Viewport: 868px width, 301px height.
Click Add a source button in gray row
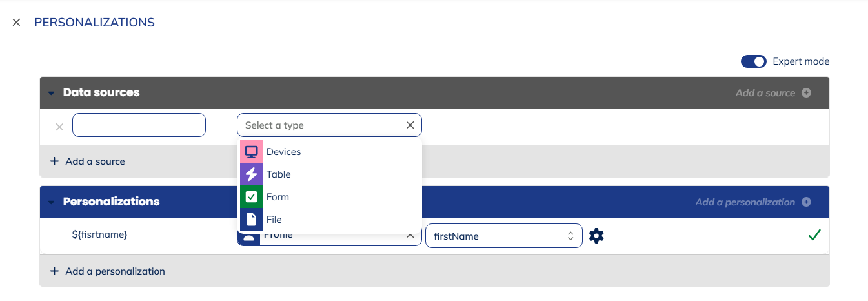pyautogui.click(x=88, y=161)
